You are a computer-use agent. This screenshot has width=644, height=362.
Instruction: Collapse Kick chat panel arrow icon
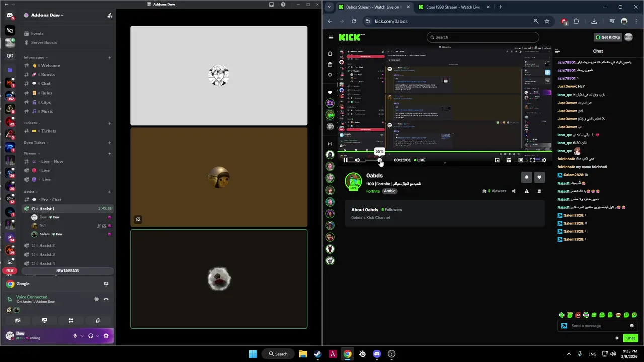coord(557,51)
